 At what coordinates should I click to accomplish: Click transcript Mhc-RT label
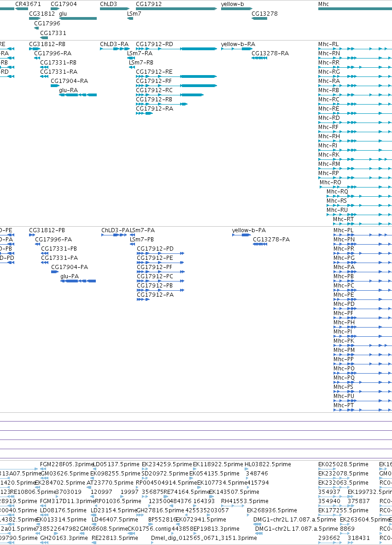343,219
